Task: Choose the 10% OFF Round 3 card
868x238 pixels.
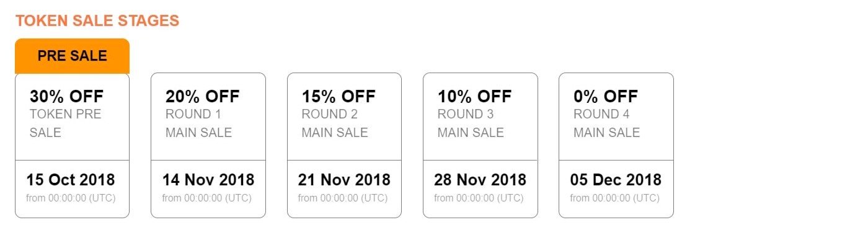Action: point(480,146)
